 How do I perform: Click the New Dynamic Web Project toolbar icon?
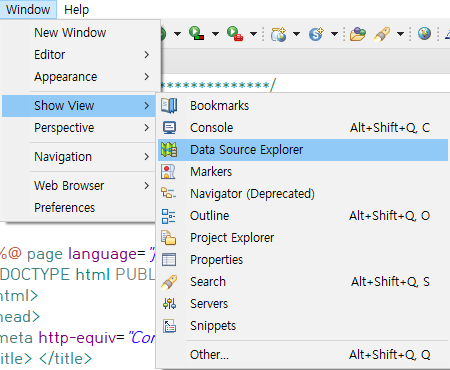pyautogui.click(x=279, y=34)
